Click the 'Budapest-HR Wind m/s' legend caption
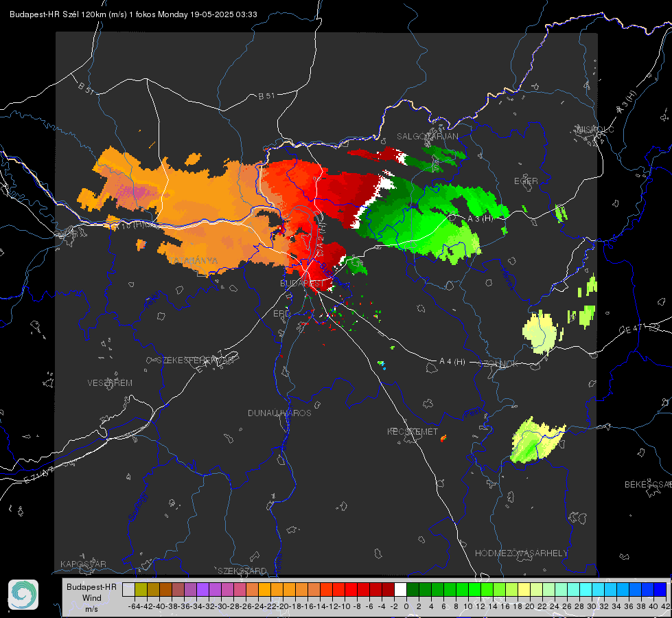Viewport: 672px width, 618px height. [92, 597]
